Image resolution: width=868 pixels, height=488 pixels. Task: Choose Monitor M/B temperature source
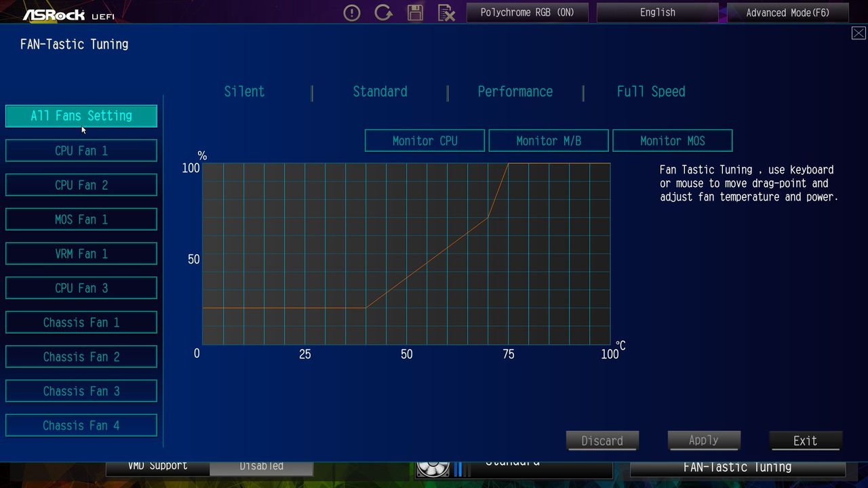click(549, 141)
